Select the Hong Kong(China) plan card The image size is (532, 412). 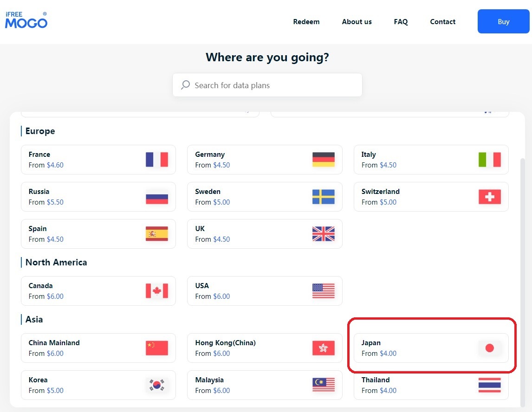click(264, 348)
